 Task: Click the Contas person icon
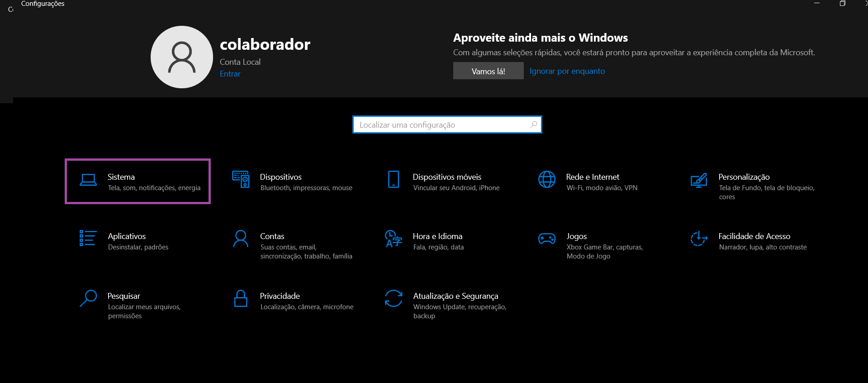point(241,239)
